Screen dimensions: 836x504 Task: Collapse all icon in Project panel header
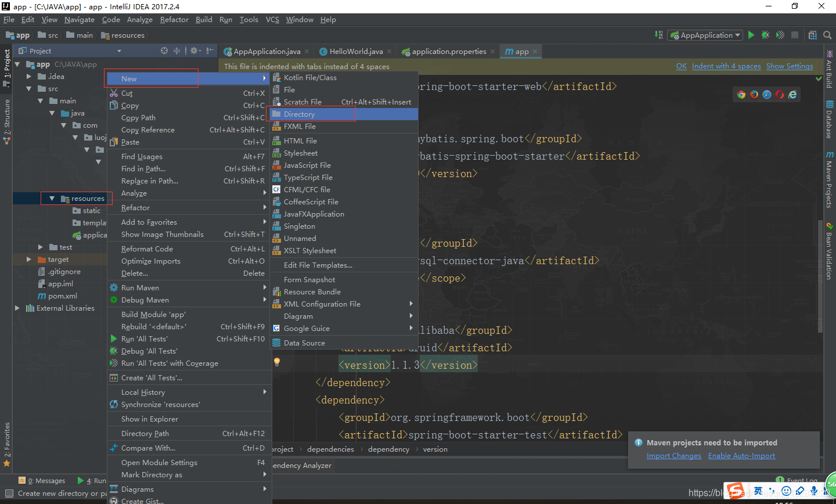pyautogui.click(x=176, y=51)
